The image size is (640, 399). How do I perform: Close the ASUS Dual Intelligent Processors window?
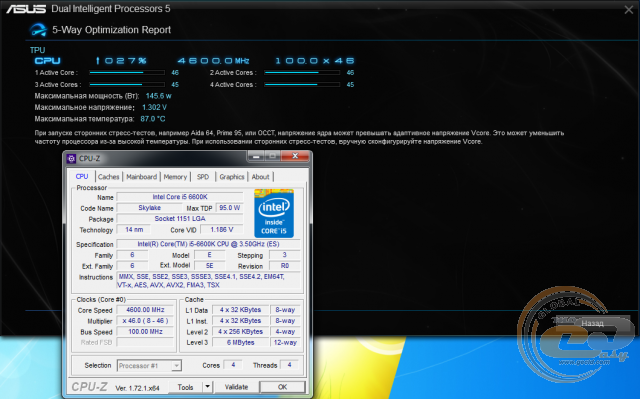[x=629, y=10]
